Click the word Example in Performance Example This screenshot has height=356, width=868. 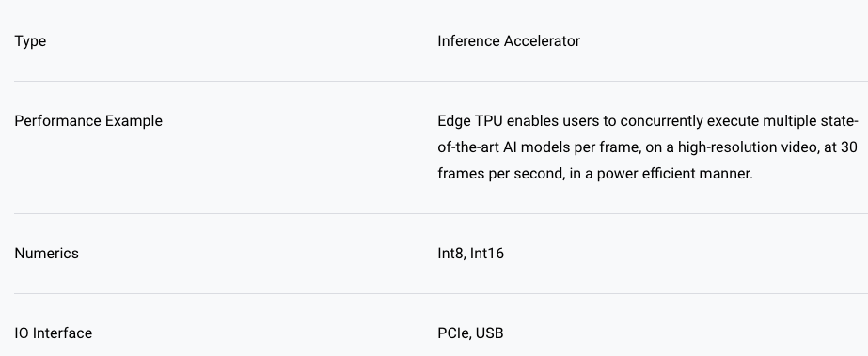[x=134, y=121]
